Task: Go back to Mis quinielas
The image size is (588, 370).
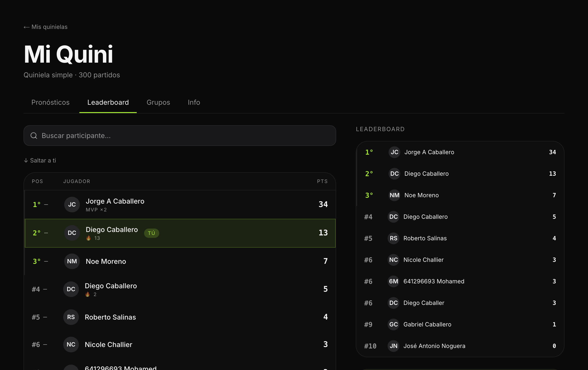Action: [46, 27]
